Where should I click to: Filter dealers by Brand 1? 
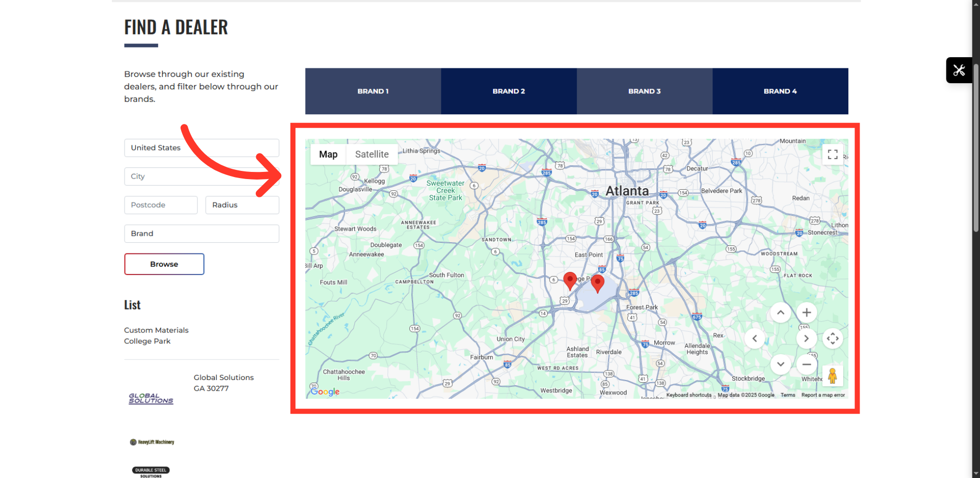point(373,91)
